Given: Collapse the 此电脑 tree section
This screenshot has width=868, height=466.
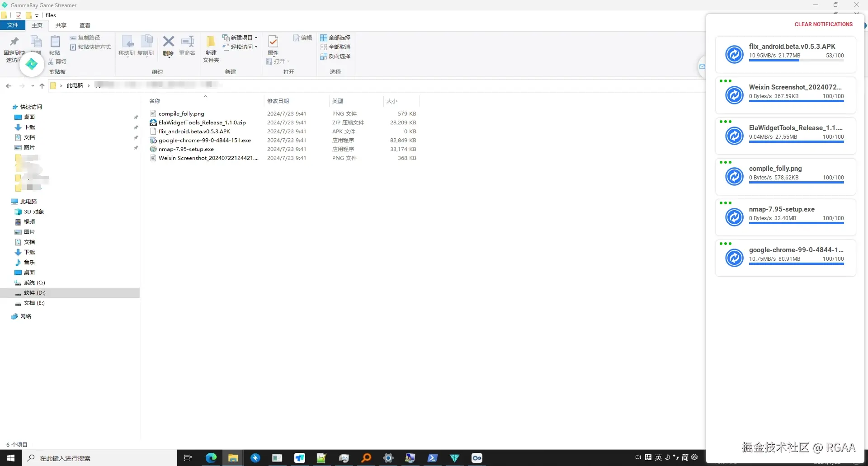Looking at the screenshot, I should (7, 201).
